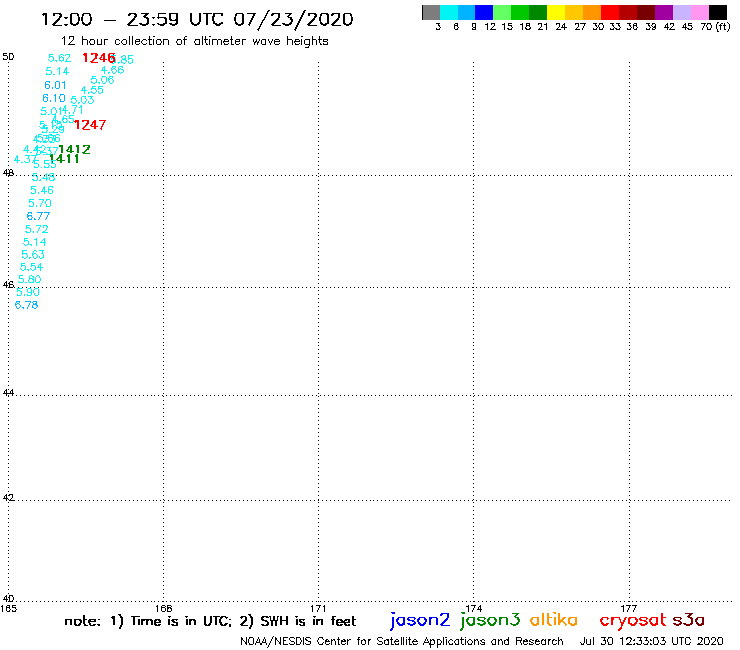The width and height of the screenshot is (740, 650).
Task: Click the wave height value 5.80
Action: click(x=30, y=279)
